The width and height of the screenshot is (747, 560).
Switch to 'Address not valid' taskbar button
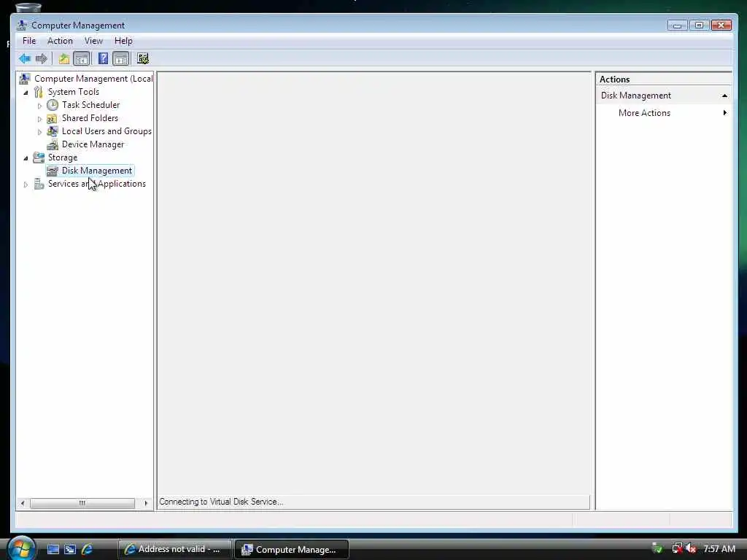[174, 549]
